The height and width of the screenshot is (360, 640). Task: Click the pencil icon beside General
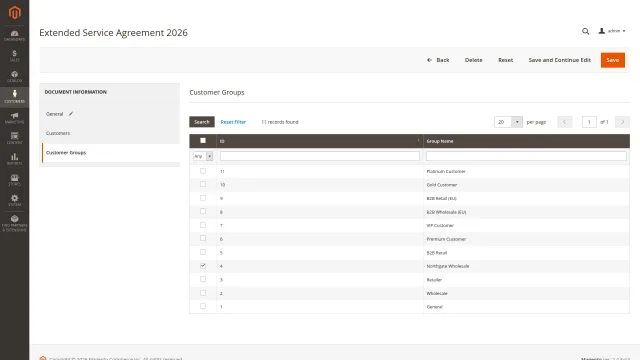click(71, 114)
